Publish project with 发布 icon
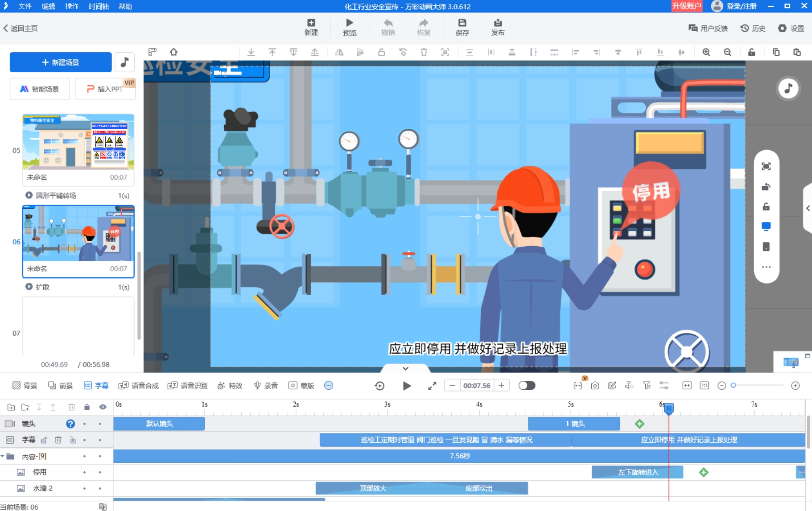This screenshot has width=812, height=511. [498, 27]
